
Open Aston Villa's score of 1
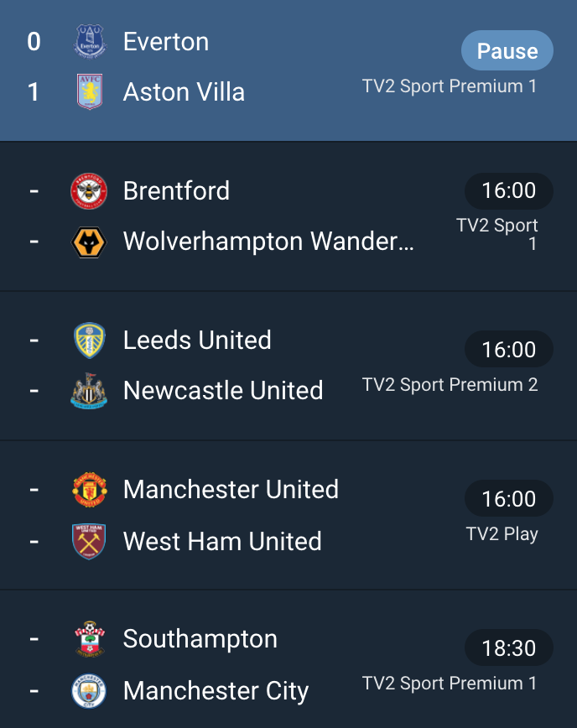34,91
